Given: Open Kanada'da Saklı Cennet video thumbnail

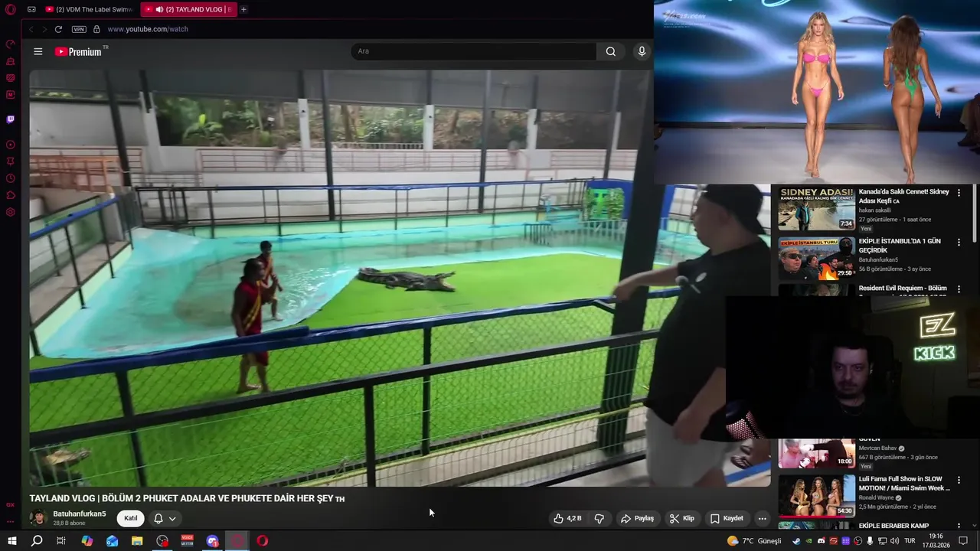Looking at the screenshot, I should tap(816, 208).
